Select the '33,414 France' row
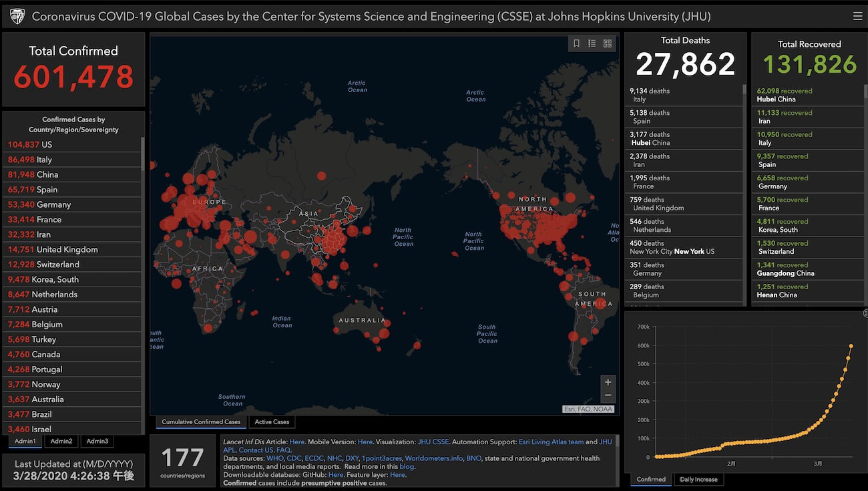Image resolution: width=868 pixels, height=491 pixels. 73,219
